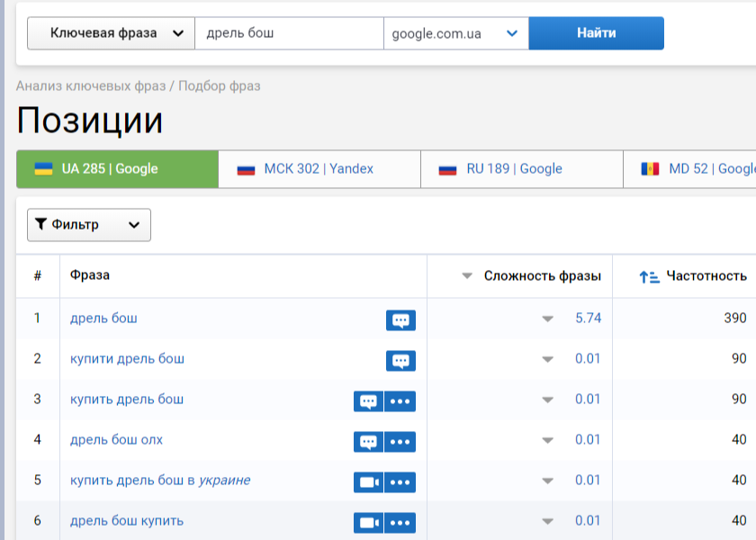Click video camera icon for 'дрель бош купить'
Screen dimensions: 756x540
[x=368, y=522]
